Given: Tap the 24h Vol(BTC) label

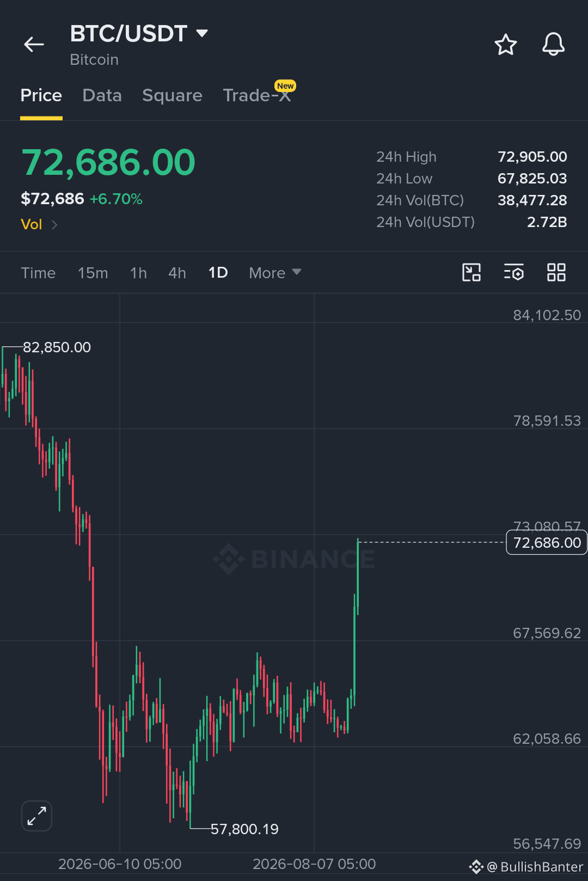Looking at the screenshot, I should (x=420, y=200).
